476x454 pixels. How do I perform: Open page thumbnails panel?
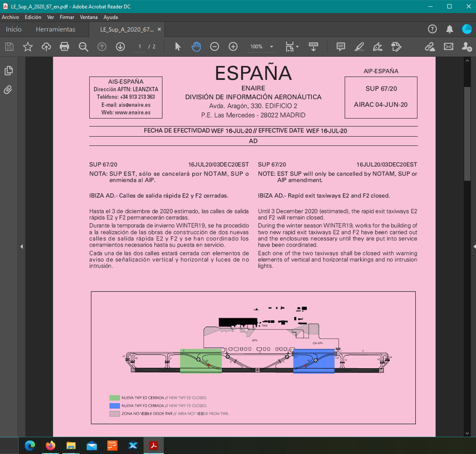[9, 71]
